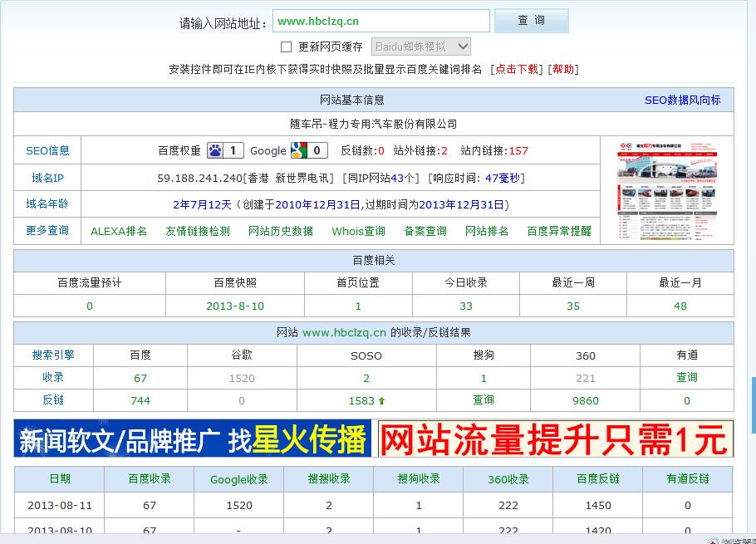The width and height of the screenshot is (756, 544).
Task: Click the 网站流量提升只需1元 banner ad
Action: click(x=556, y=439)
